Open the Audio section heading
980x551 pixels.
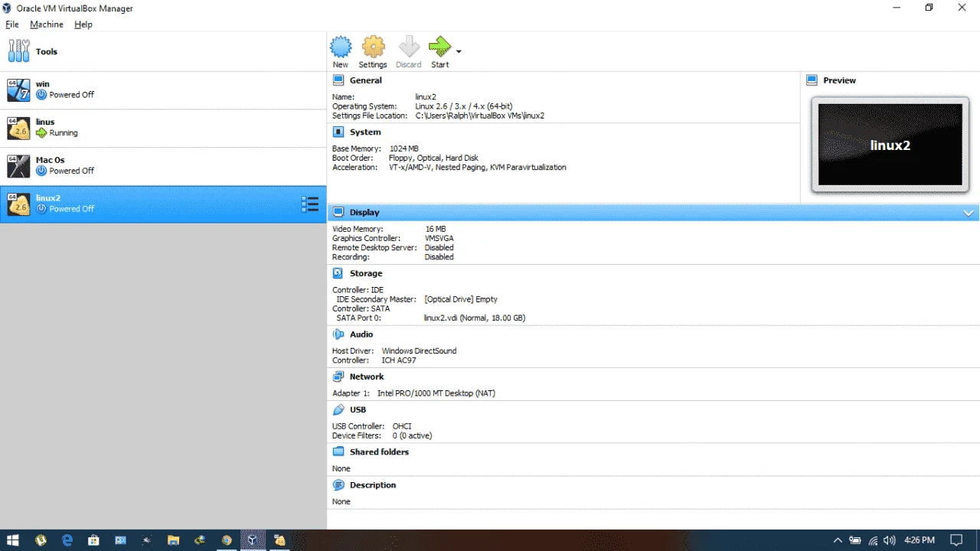click(x=361, y=334)
